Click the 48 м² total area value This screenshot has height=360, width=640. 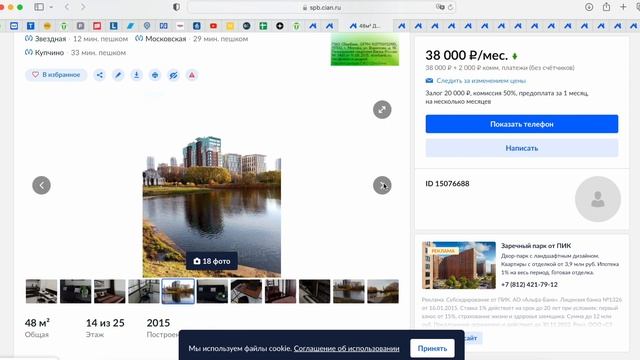point(37,323)
